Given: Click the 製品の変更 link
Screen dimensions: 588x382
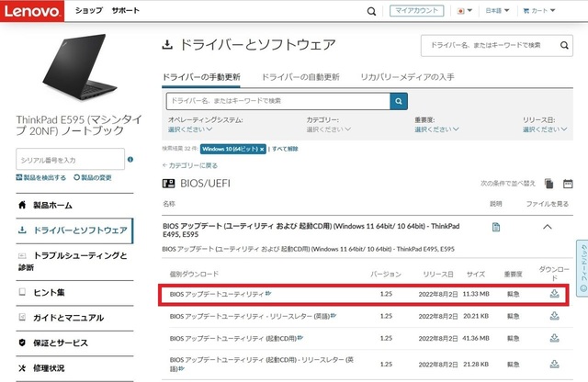Looking at the screenshot, I should (93, 178).
